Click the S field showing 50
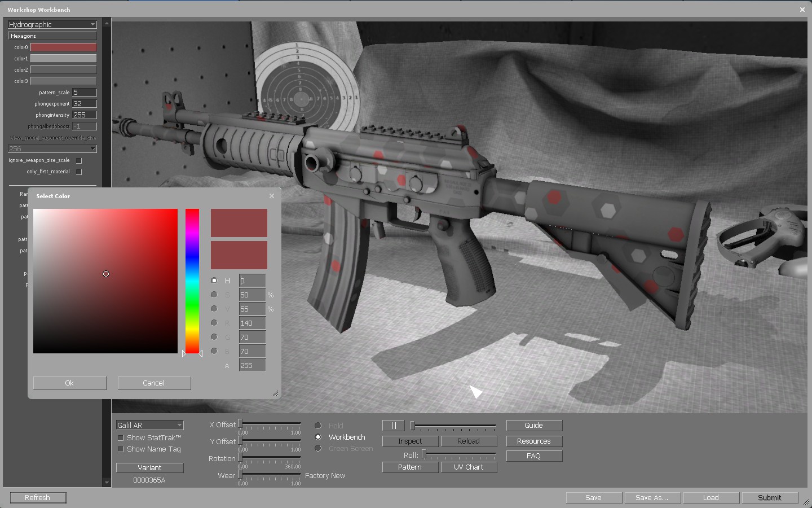The height and width of the screenshot is (508, 812). click(252, 295)
